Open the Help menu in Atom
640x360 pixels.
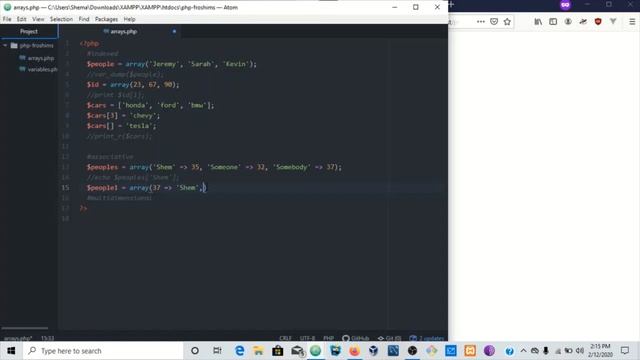[129, 19]
